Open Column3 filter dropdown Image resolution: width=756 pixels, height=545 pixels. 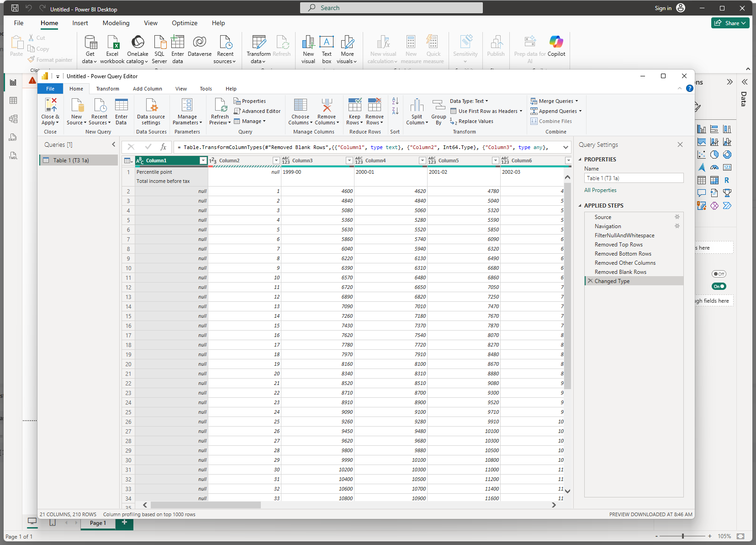[349, 160]
